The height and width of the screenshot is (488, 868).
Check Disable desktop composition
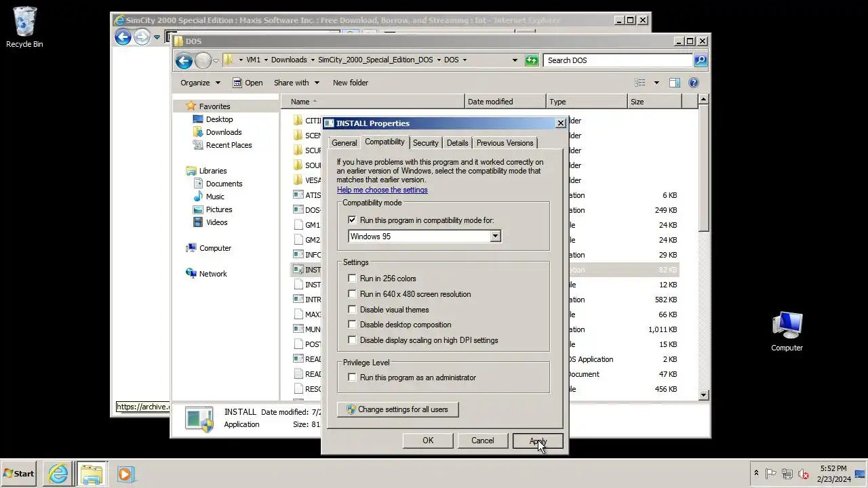pos(352,325)
